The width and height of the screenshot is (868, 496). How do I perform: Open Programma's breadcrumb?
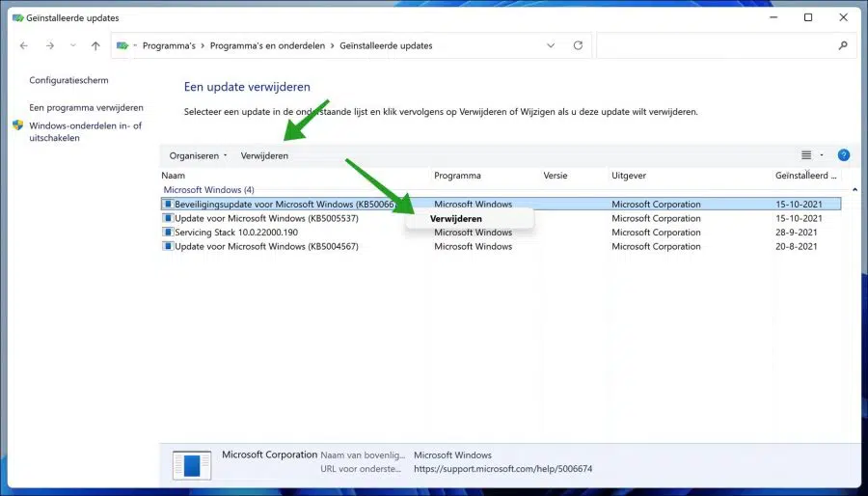tap(169, 46)
